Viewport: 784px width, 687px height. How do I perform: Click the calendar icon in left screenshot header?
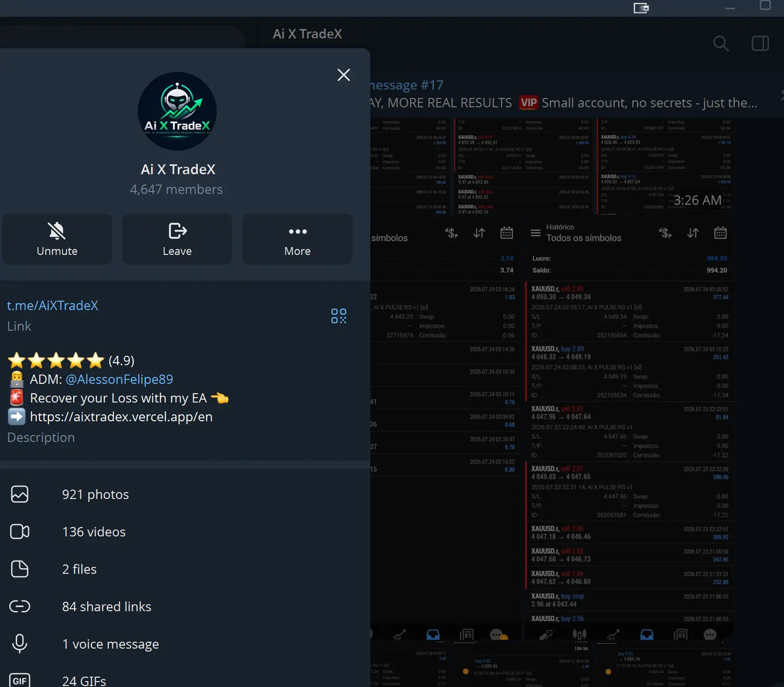507,233
